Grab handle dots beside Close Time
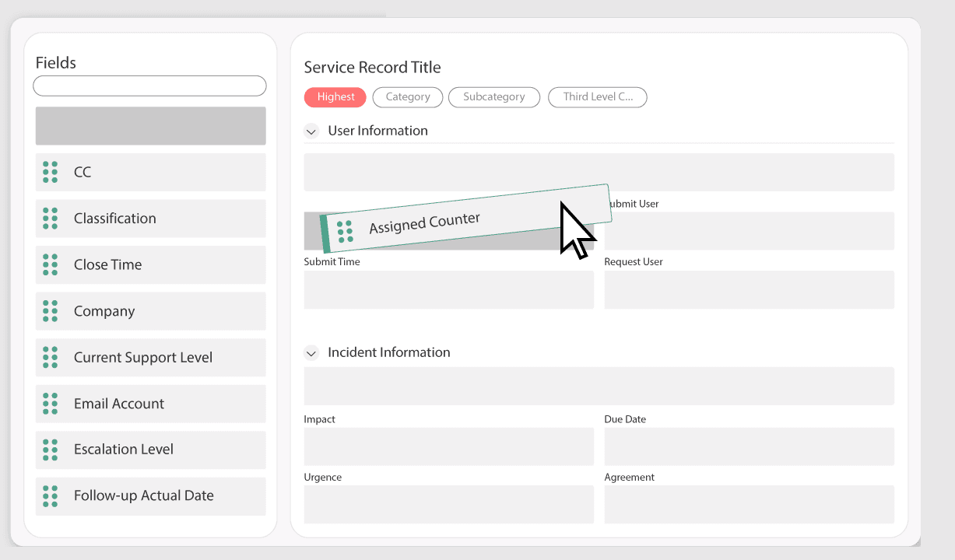Image resolution: width=955 pixels, height=560 pixels. pos(51,264)
